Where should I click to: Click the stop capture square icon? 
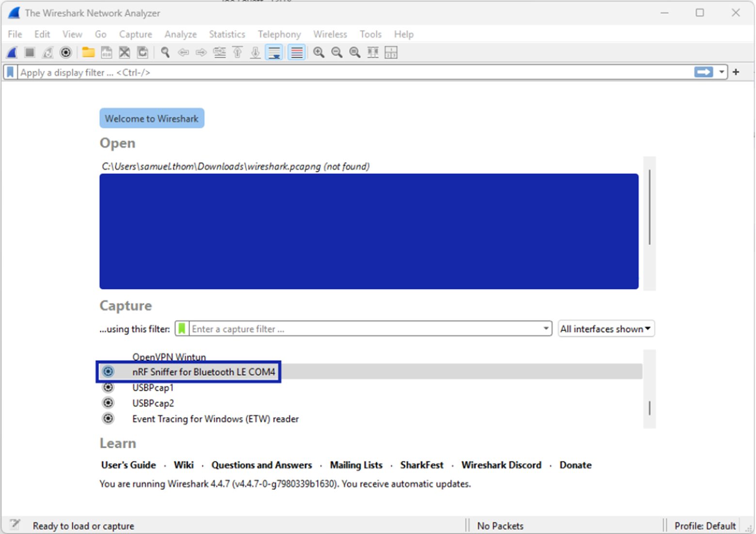30,52
